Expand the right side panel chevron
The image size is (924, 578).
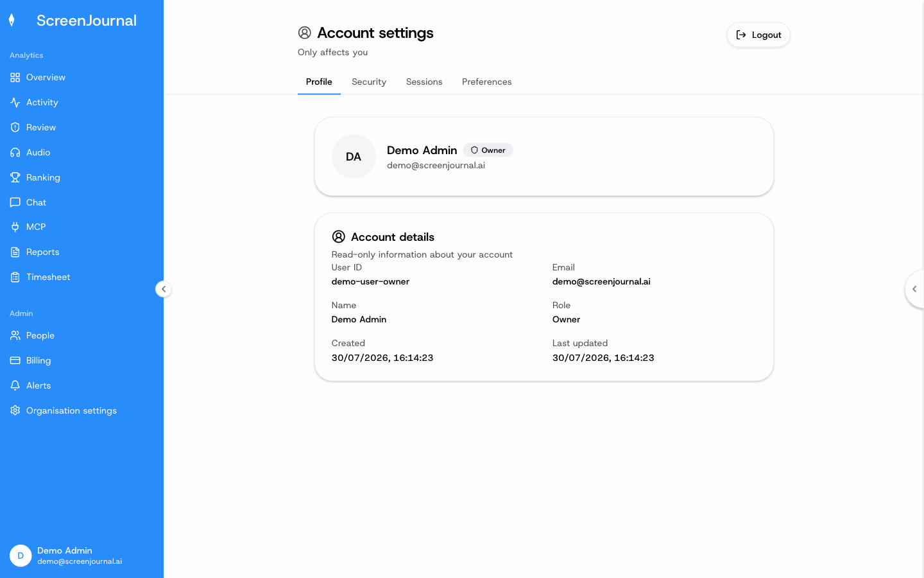[x=914, y=289]
